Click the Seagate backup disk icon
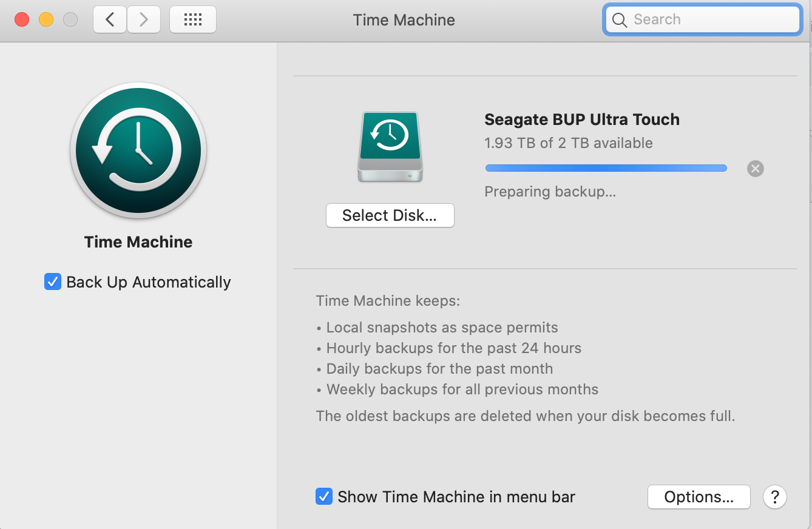 pyautogui.click(x=390, y=146)
